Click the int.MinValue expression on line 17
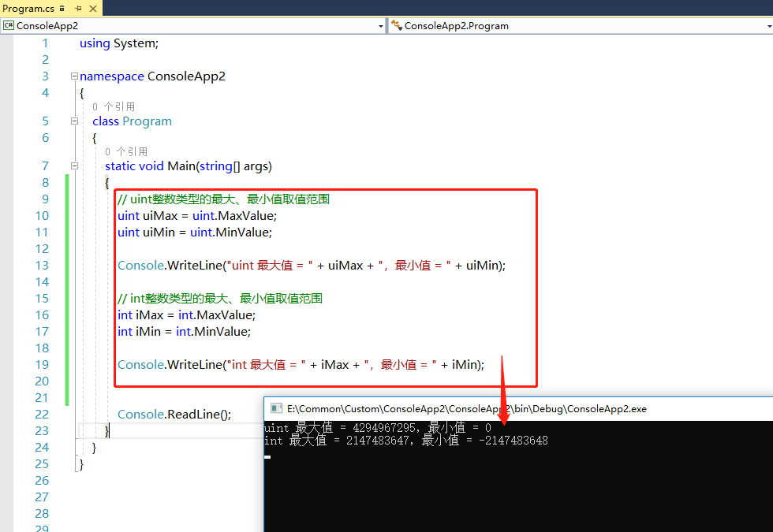Image resolution: width=773 pixels, height=532 pixels. 212,332
